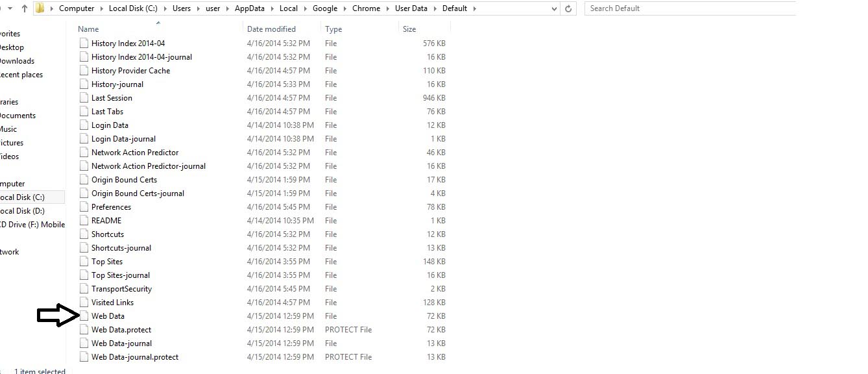This screenshot has height=374, width=868.
Task: Select Web Data-journal.protect file name
Action: [x=135, y=356]
